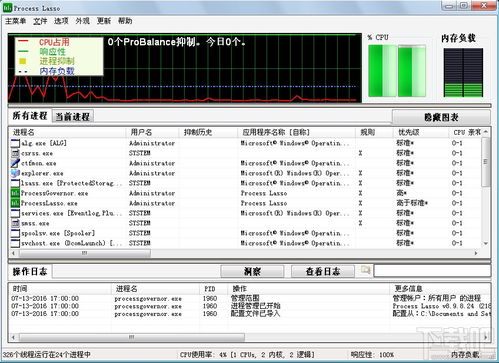Image resolution: width=499 pixels, height=363 pixels.
Task: Click the alg.exe process icon
Action: tap(15, 143)
